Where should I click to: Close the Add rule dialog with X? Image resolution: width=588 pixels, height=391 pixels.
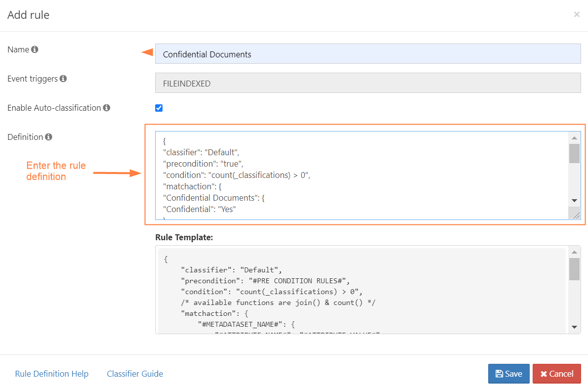(x=576, y=15)
